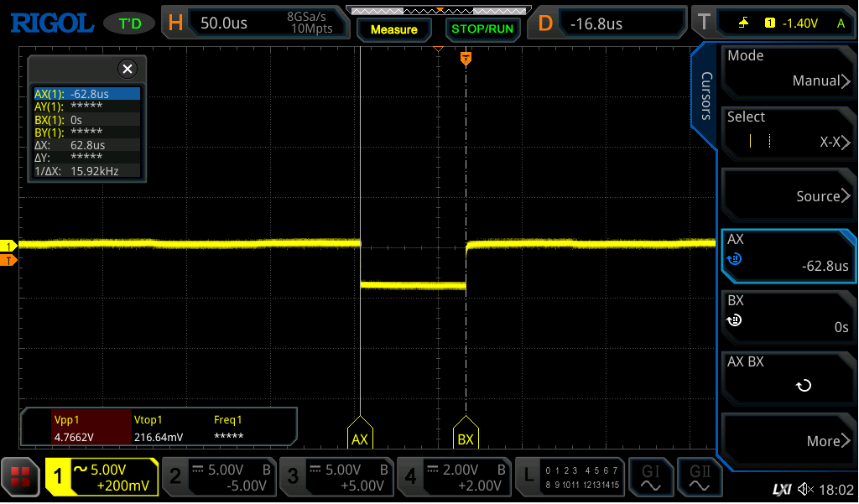The height and width of the screenshot is (504, 859).
Task: Click the speaker mute icon
Action: pyautogui.click(x=806, y=489)
